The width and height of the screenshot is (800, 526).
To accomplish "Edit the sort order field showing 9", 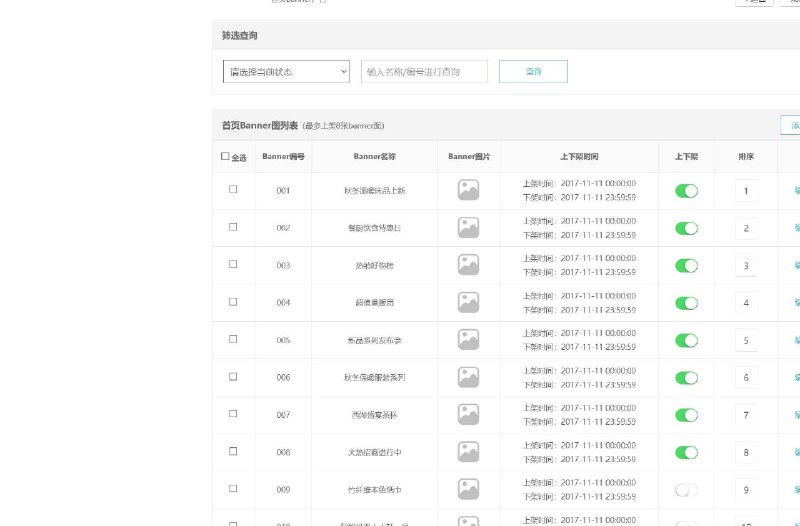I will pos(746,490).
